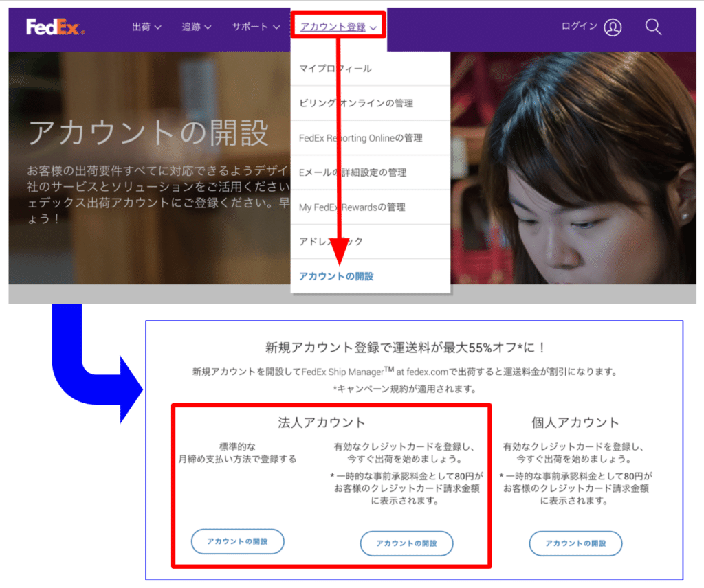Click the 法人アカウント heading
Image resolution: width=704 pixels, height=588 pixels.
322,422
